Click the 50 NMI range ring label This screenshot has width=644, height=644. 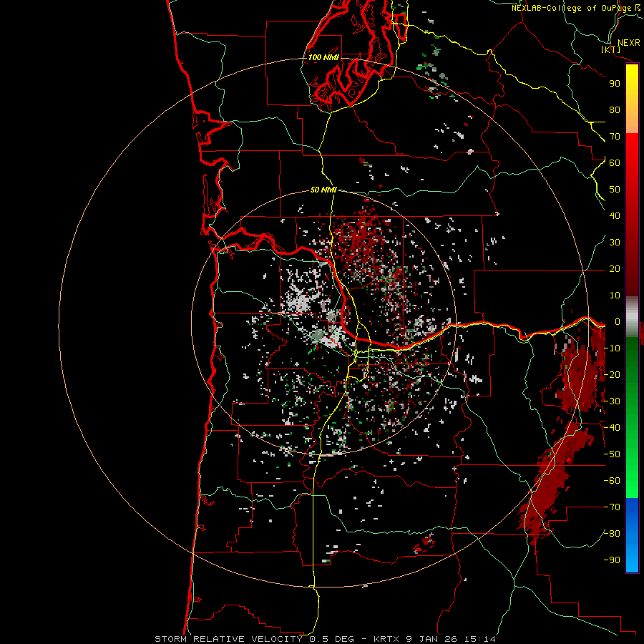[x=323, y=190]
